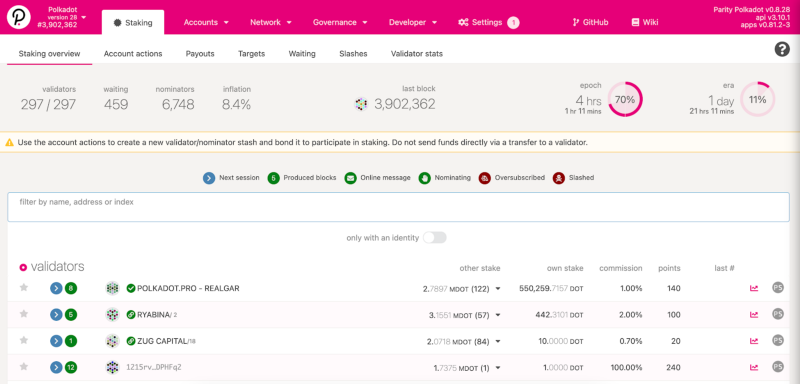This screenshot has width=800, height=384.
Task: Click the last block identicon
Action: pos(361,104)
